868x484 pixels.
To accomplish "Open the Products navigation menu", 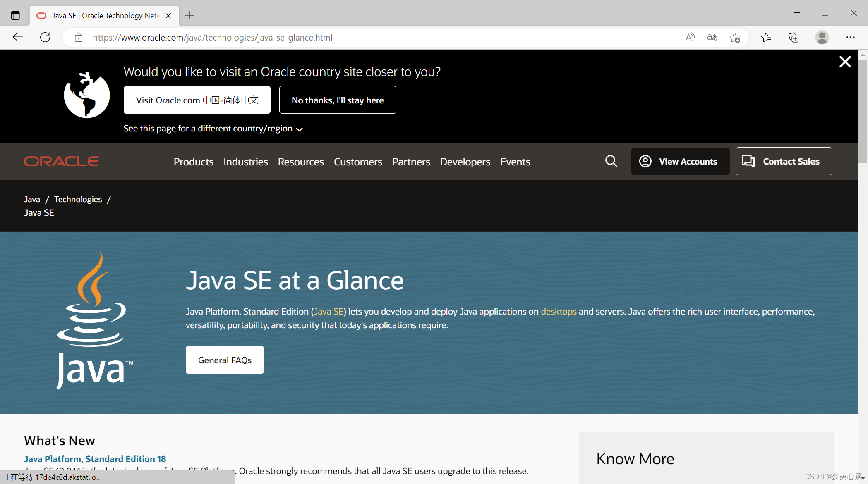I will point(193,162).
